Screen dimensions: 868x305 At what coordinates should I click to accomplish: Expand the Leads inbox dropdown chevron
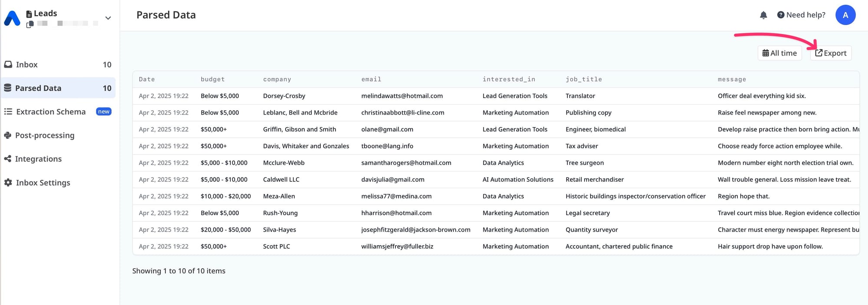(108, 18)
